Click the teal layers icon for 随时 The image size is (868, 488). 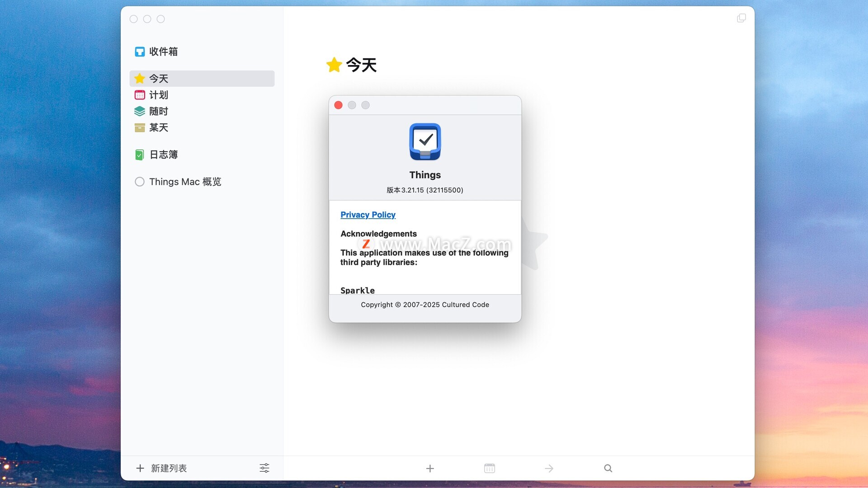[x=140, y=111]
